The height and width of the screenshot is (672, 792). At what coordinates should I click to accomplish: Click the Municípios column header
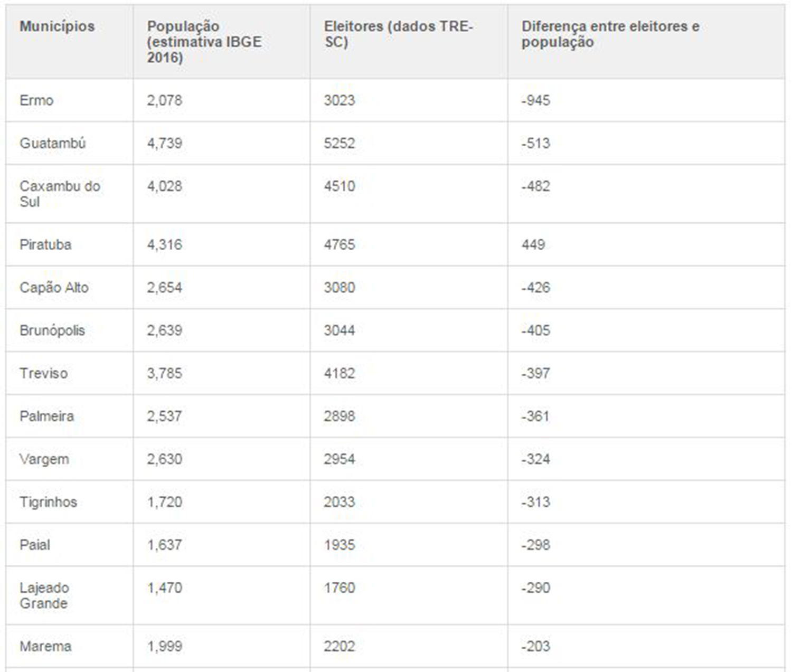pyautogui.click(x=57, y=26)
